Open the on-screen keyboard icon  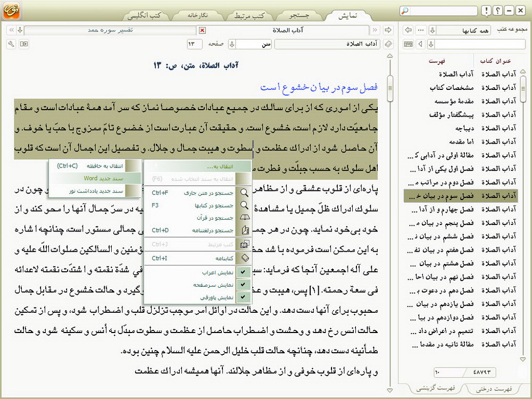point(409,44)
